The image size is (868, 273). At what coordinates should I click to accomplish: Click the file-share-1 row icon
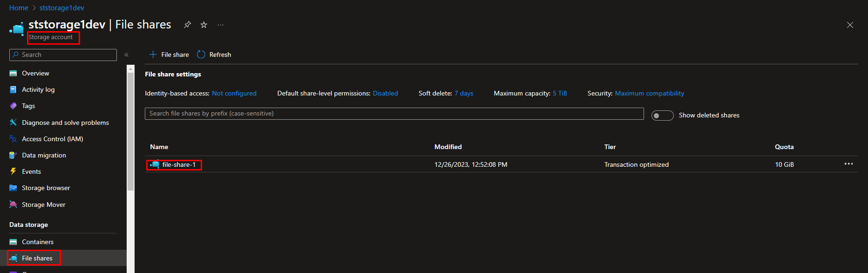point(154,164)
